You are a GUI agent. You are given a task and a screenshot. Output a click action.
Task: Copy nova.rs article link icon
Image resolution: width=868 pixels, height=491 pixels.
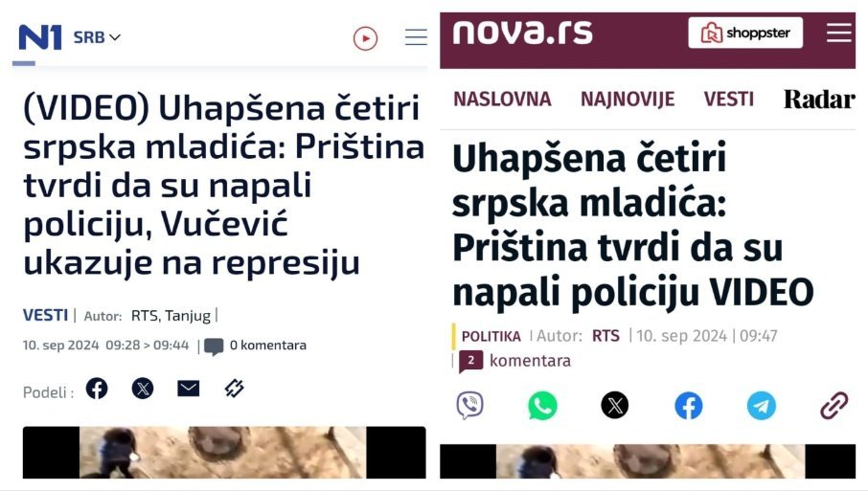coord(834,406)
